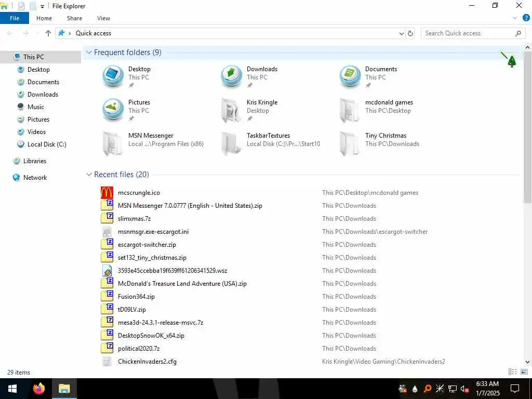The image size is (532, 399).
Task: Open the Tiny Christmas folder icon
Action: pos(350,143)
